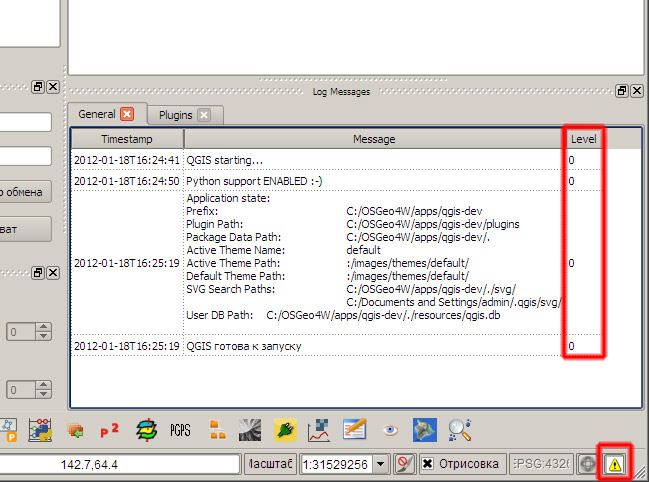Decrease the upper left spinbox value

tap(43, 336)
